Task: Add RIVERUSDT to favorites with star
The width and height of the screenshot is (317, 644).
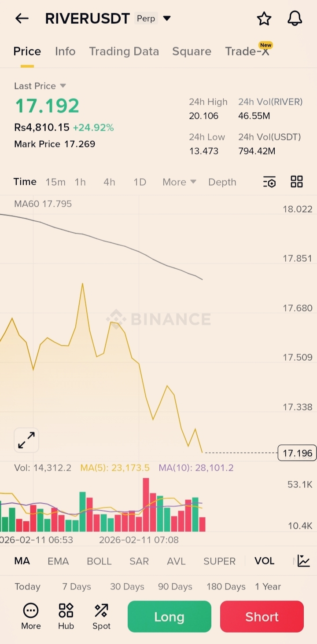Action: pos(264,18)
